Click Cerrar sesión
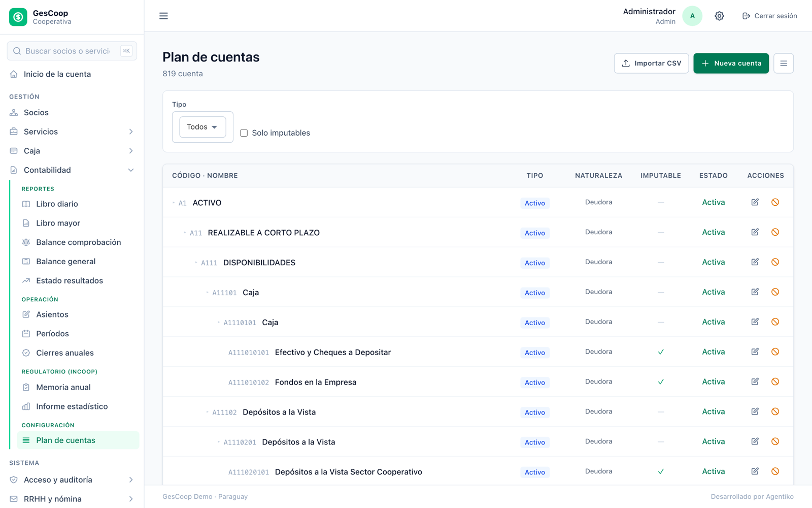This screenshot has width=812, height=508. (x=769, y=16)
